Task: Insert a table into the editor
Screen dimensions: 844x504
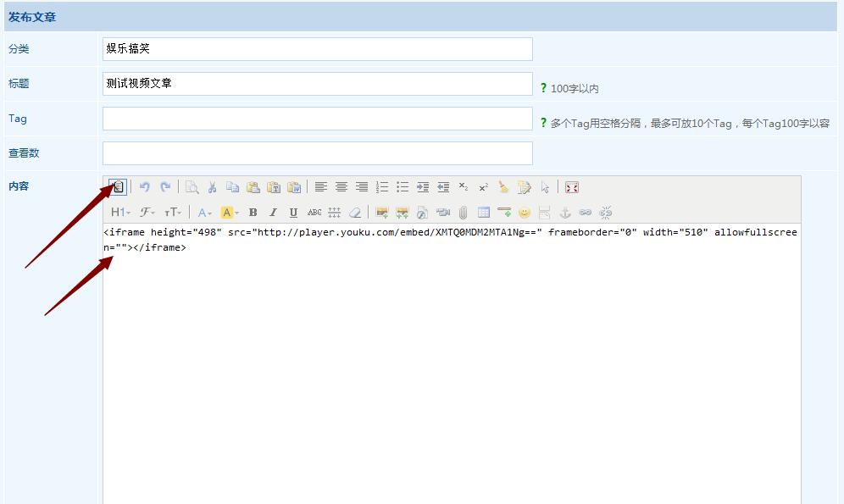Action: pyautogui.click(x=484, y=213)
